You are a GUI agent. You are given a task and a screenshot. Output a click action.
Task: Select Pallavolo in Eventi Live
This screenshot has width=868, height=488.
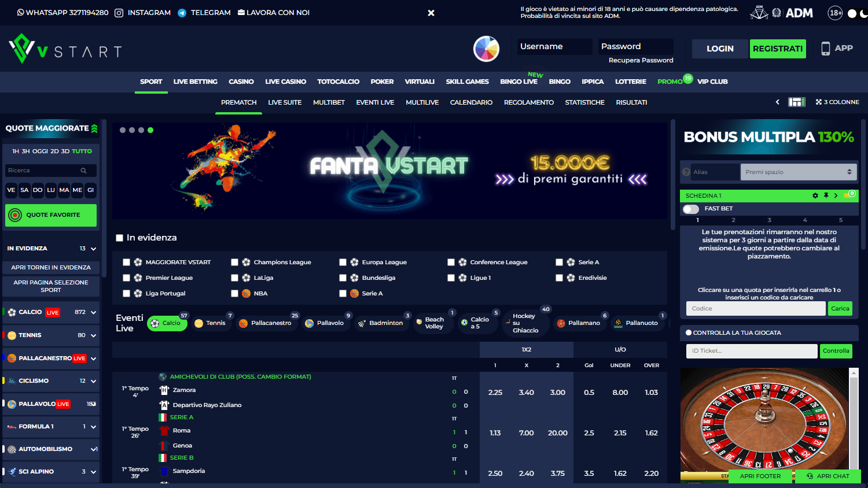pyautogui.click(x=325, y=323)
